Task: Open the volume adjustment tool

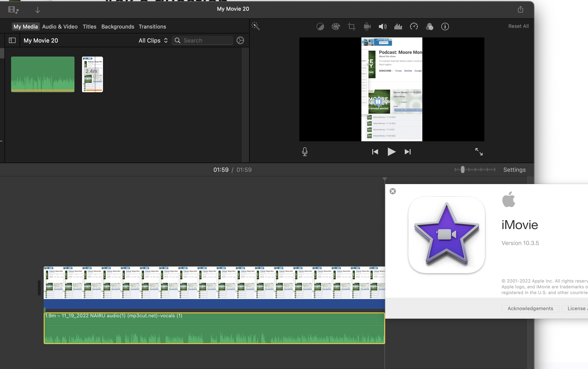Action: point(382,26)
